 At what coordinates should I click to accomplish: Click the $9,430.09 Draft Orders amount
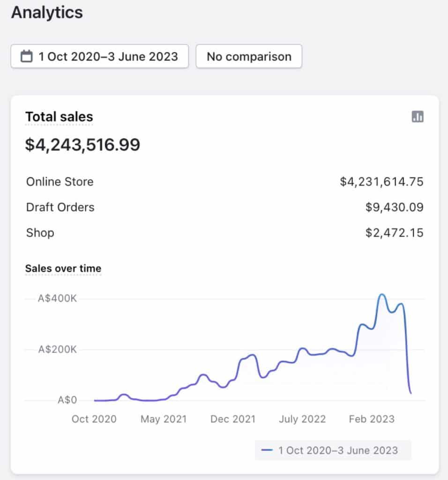pyautogui.click(x=394, y=207)
